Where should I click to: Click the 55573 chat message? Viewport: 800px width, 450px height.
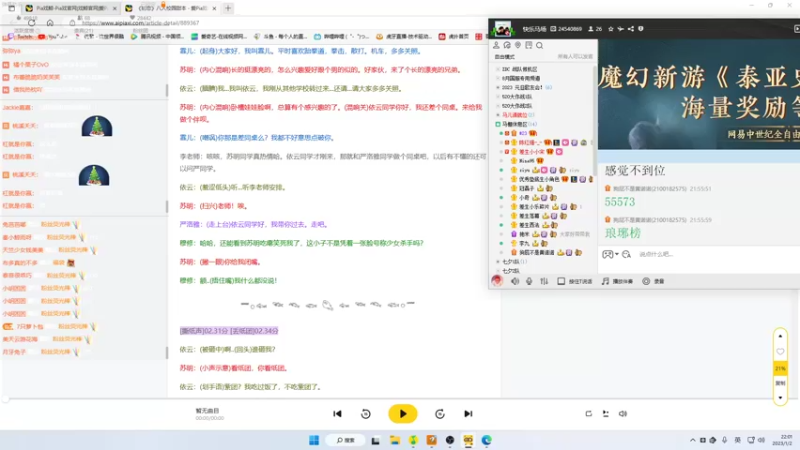[620, 202]
